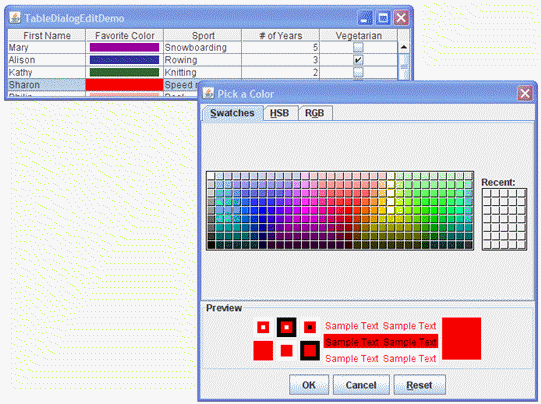Click the 'Recent:' label
Viewport: 541px width, 404px height.
click(x=498, y=182)
